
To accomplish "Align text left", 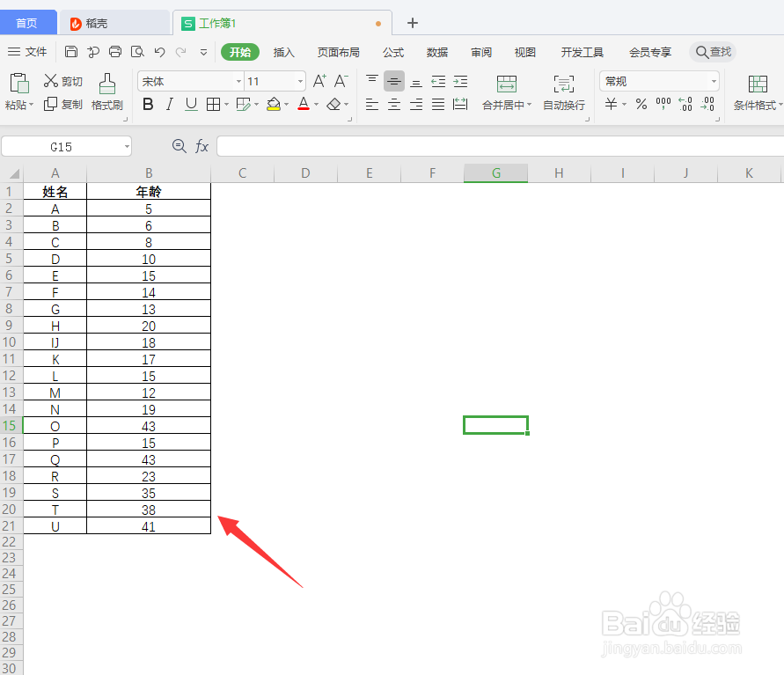I will (372, 104).
